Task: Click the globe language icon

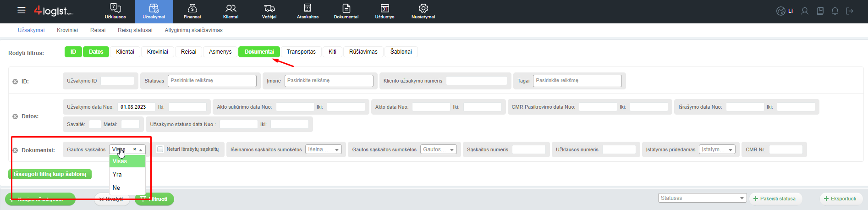Action: coord(781,11)
